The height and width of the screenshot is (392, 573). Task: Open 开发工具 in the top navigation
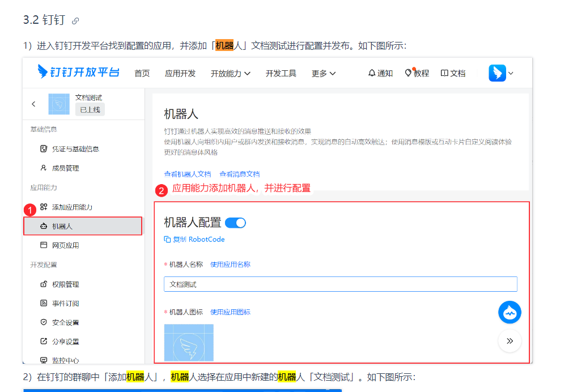tap(281, 74)
